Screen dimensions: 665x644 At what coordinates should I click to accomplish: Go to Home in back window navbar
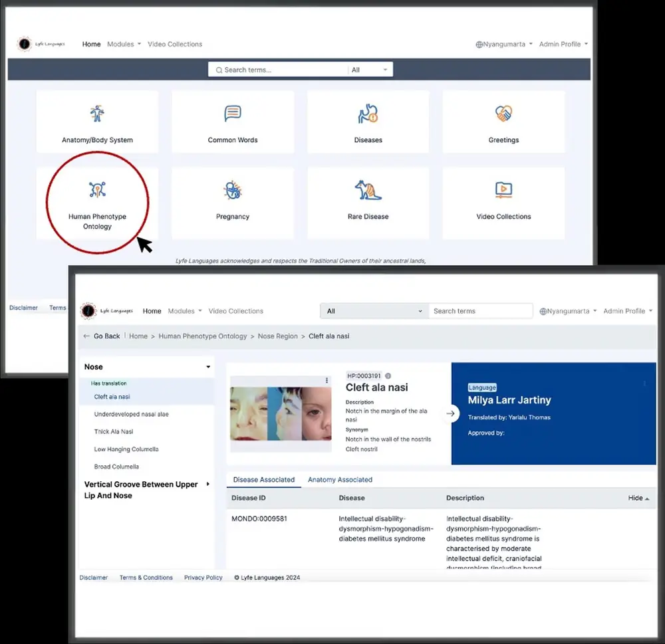[91, 44]
